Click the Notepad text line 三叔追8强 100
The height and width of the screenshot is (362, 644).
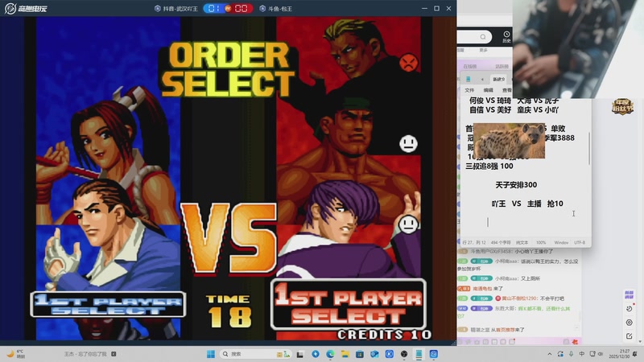pyautogui.click(x=489, y=167)
